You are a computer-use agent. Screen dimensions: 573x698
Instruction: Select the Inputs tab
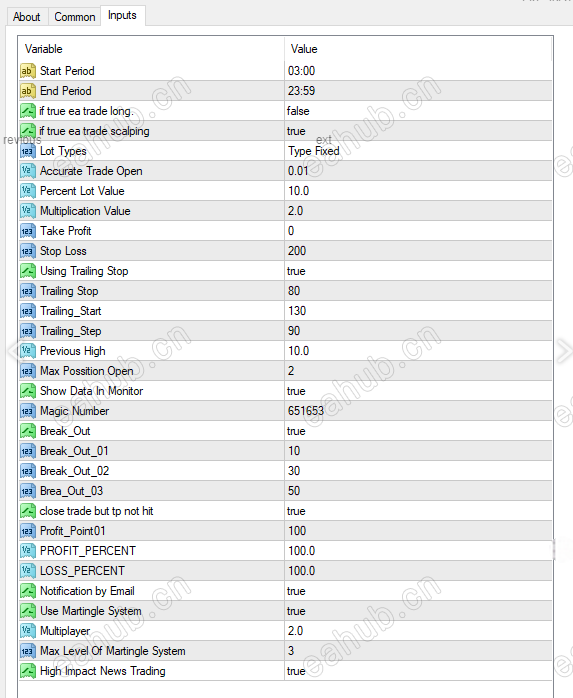[122, 16]
